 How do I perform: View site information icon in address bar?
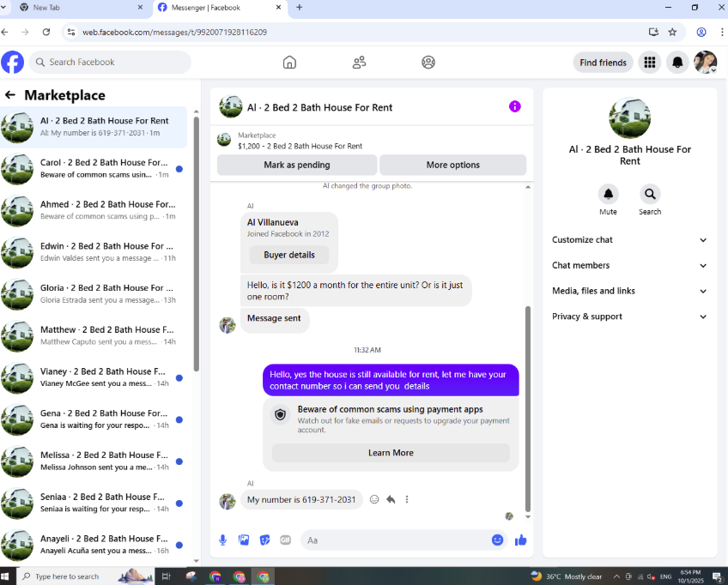[71, 32]
